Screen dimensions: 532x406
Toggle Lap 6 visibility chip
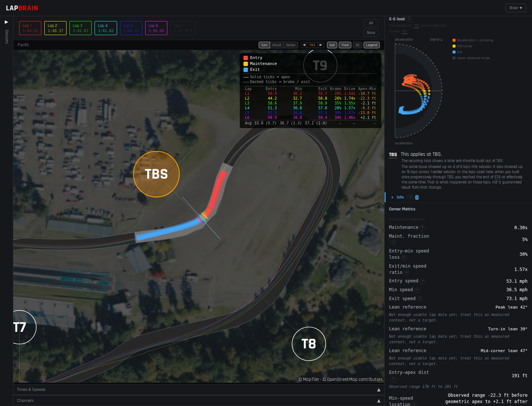click(156, 28)
